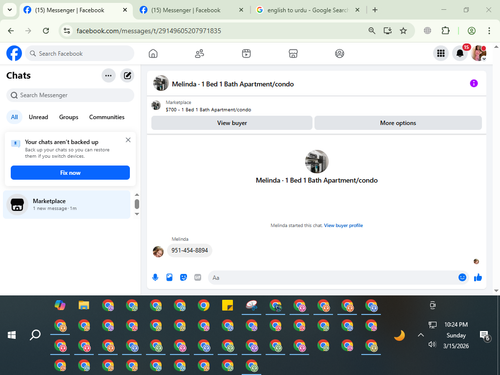This screenshot has width=500, height=375.
Task: Open the emoji picker in message box
Action: pyautogui.click(x=462, y=277)
